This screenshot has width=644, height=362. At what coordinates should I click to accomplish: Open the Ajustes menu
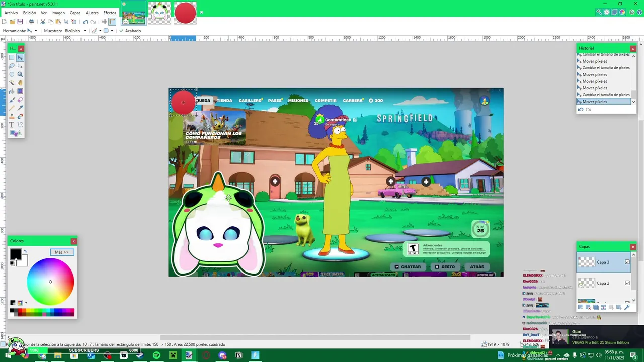point(92,13)
